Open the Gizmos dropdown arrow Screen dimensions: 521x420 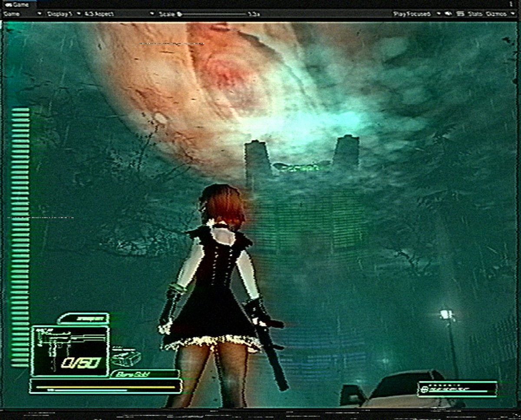[513, 14]
